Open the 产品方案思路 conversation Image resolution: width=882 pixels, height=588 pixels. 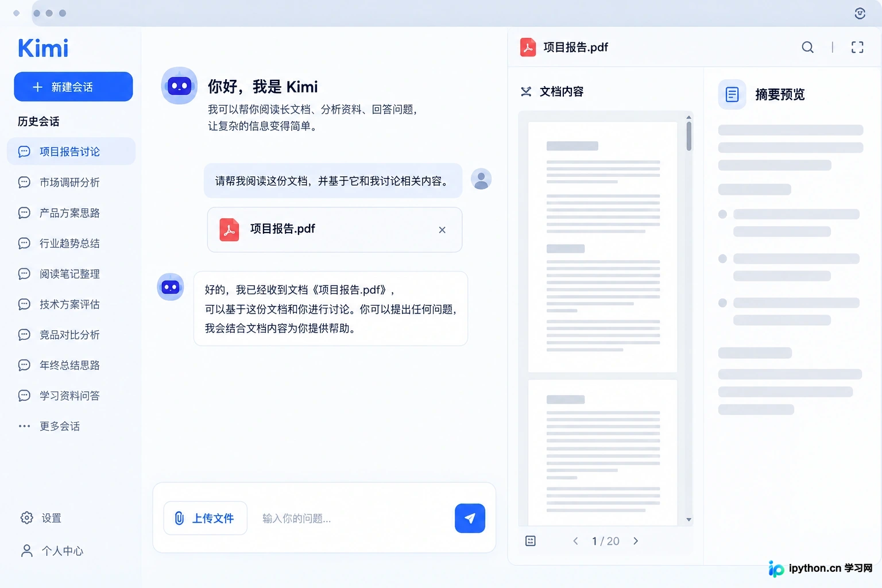(71, 212)
